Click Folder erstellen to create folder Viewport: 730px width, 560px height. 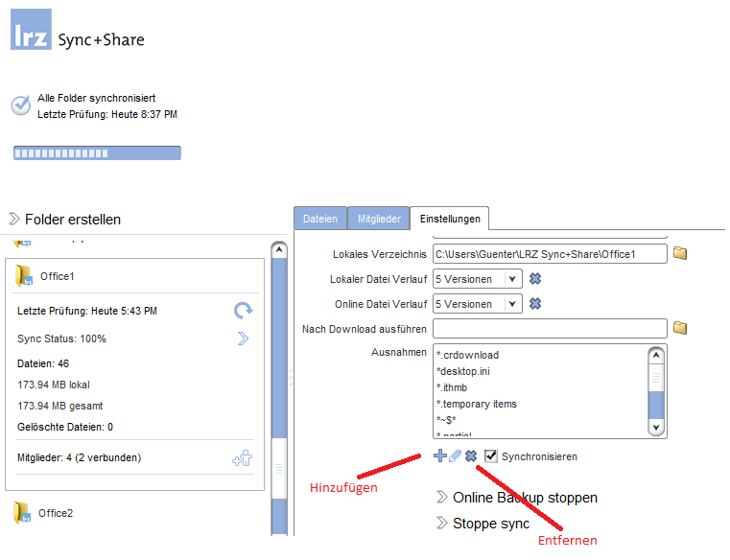[x=72, y=220]
